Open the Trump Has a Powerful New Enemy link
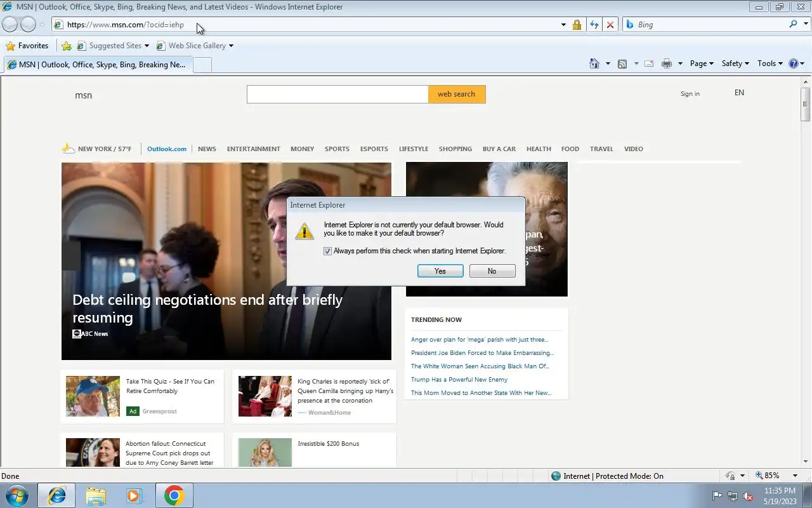Image resolution: width=812 pixels, height=508 pixels. [459, 380]
